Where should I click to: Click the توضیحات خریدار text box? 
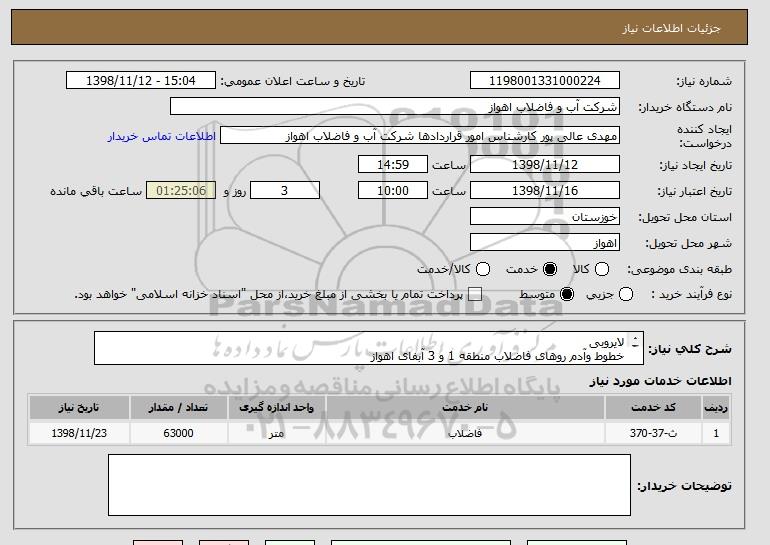[x=369, y=485]
